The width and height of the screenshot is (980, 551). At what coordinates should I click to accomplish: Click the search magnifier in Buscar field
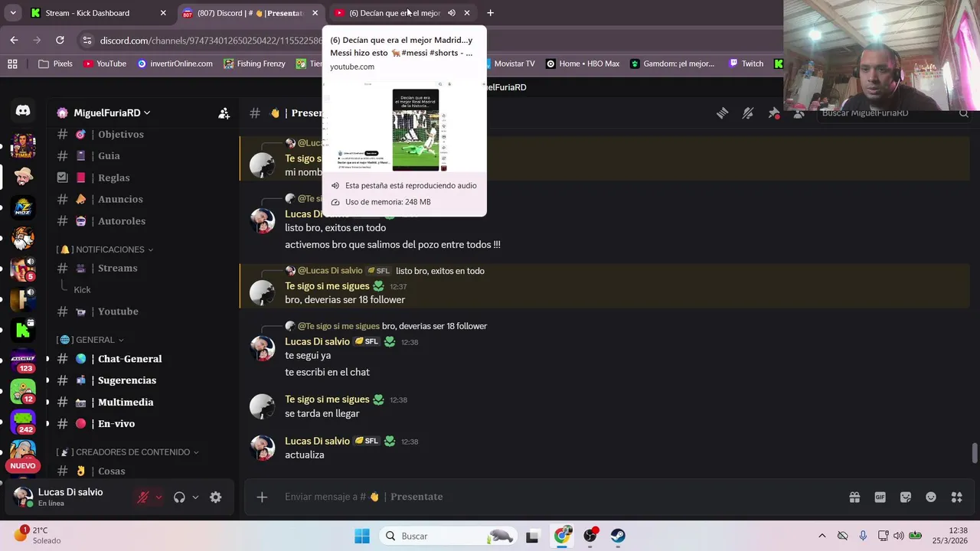964,113
